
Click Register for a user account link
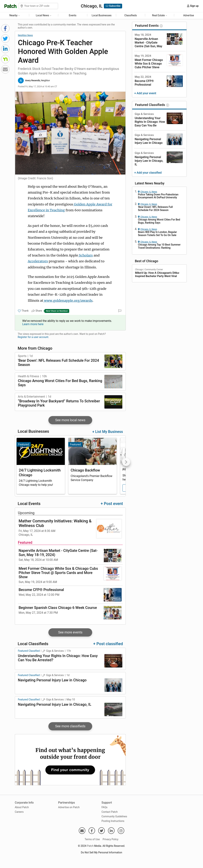coord(33,337)
